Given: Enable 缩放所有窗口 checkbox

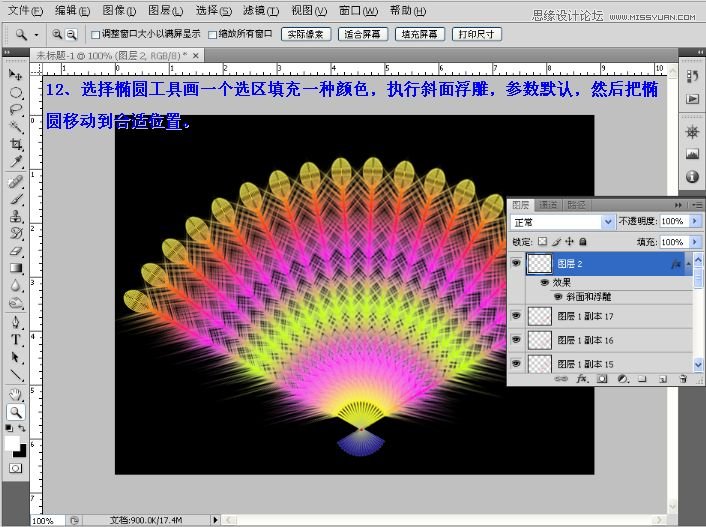Looking at the screenshot, I should [x=213, y=35].
